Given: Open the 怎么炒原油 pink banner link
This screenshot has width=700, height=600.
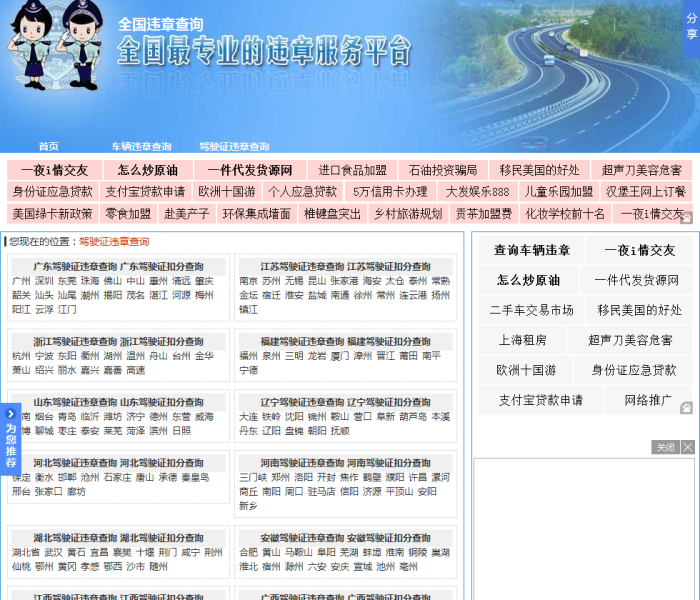Looking at the screenshot, I should click(x=148, y=170).
